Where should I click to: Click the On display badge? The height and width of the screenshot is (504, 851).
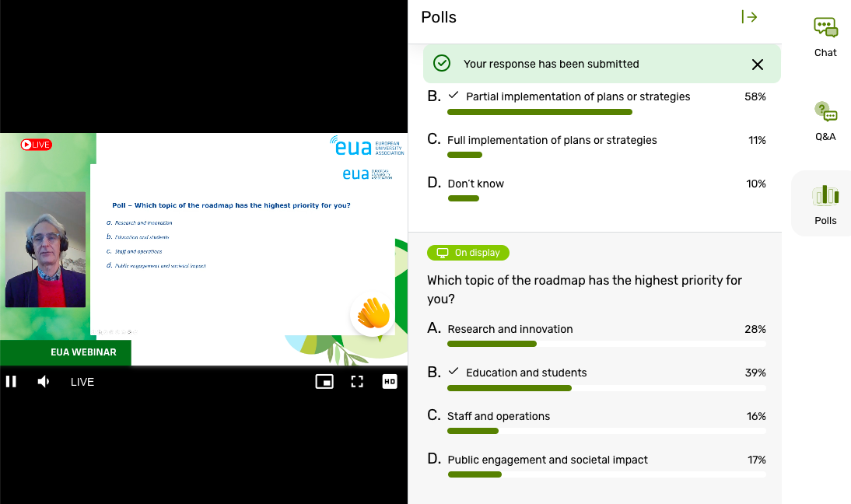click(x=468, y=253)
